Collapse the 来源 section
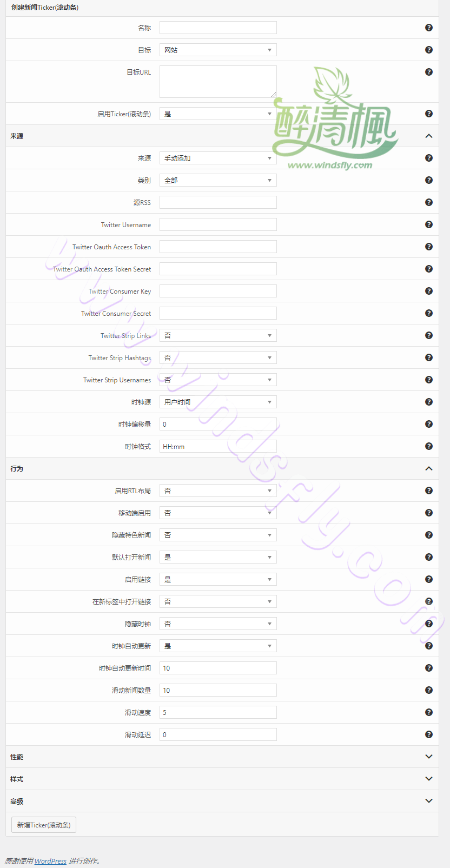This screenshot has height=868, width=450. point(429,136)
